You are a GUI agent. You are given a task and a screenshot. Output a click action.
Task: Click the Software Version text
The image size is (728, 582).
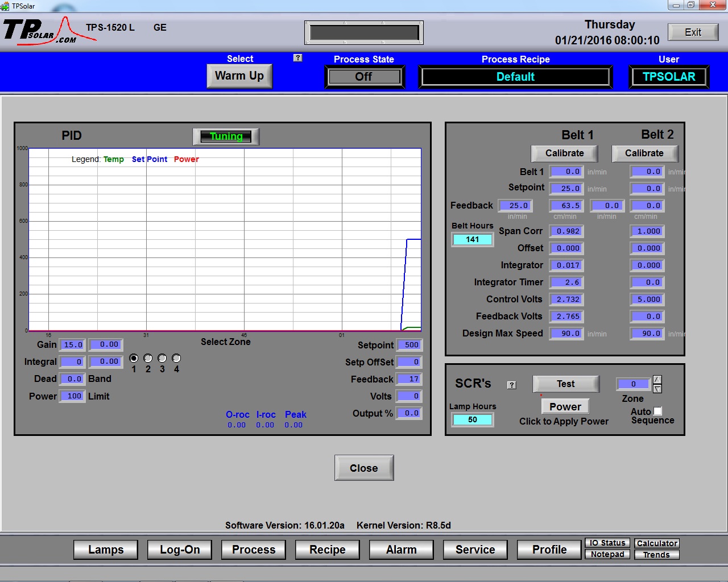point(285,525)
